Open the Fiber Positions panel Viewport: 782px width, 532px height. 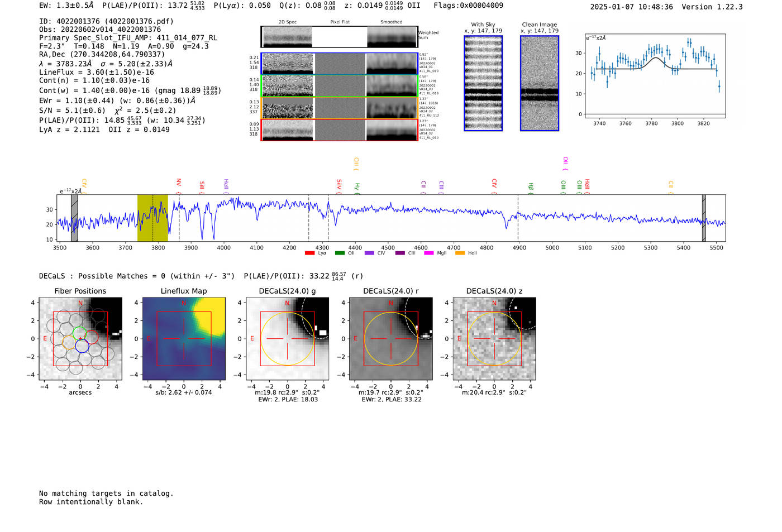(x=80, y=339)
